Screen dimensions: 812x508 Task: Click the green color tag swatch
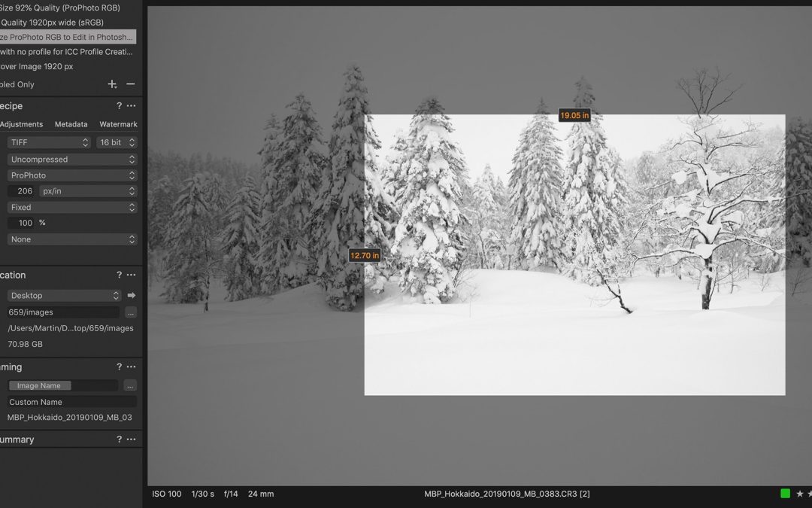(785, 494)
